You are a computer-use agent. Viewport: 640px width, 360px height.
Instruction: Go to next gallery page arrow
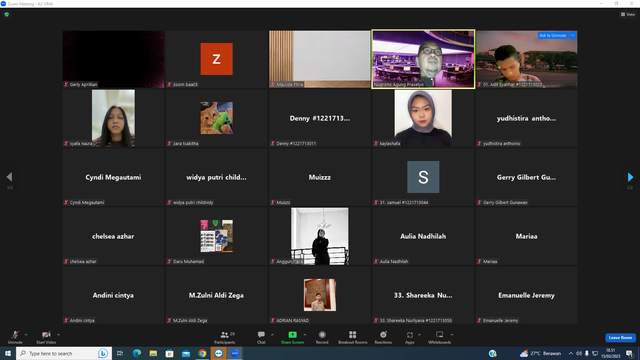(630, 177)
